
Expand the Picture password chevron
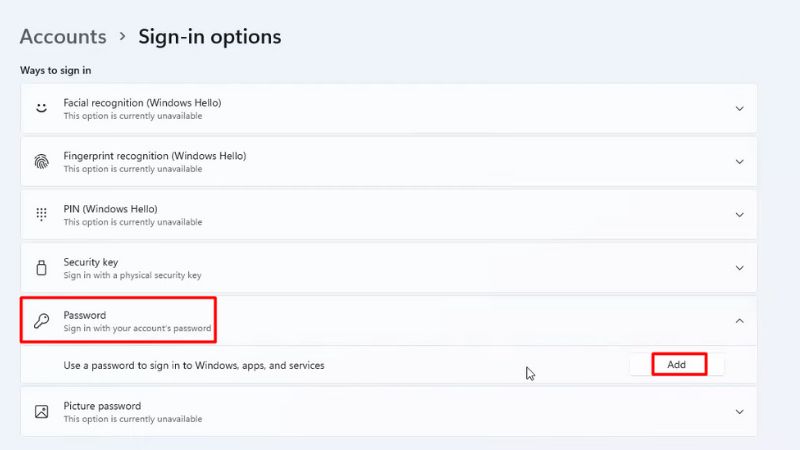click(739, 412)
